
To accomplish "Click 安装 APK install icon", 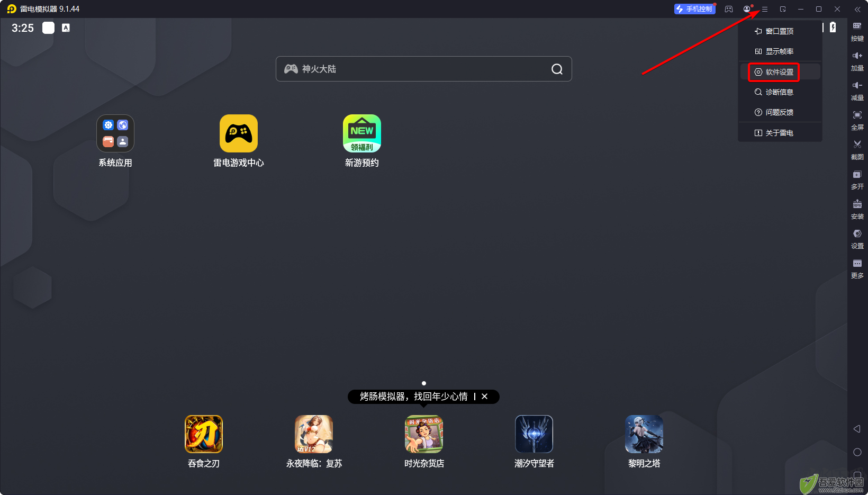I will click(857, 210).
